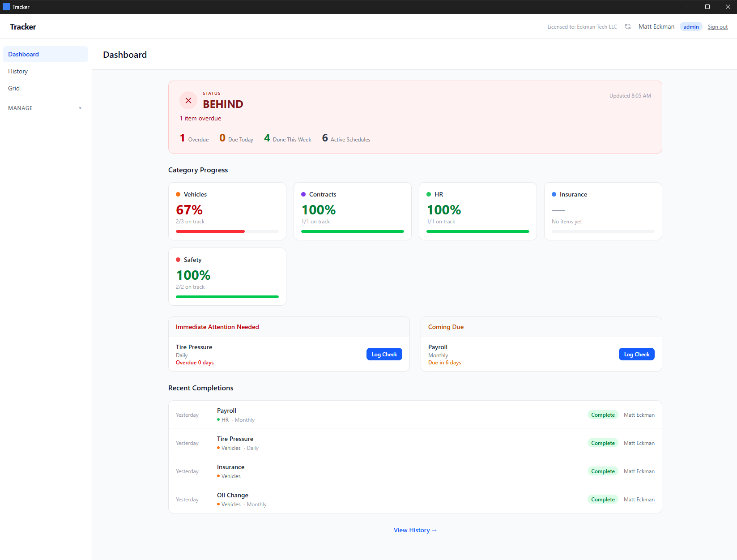Click the HR green progress bar
This screenshot has width=737, height=560.
click(478, 231)
